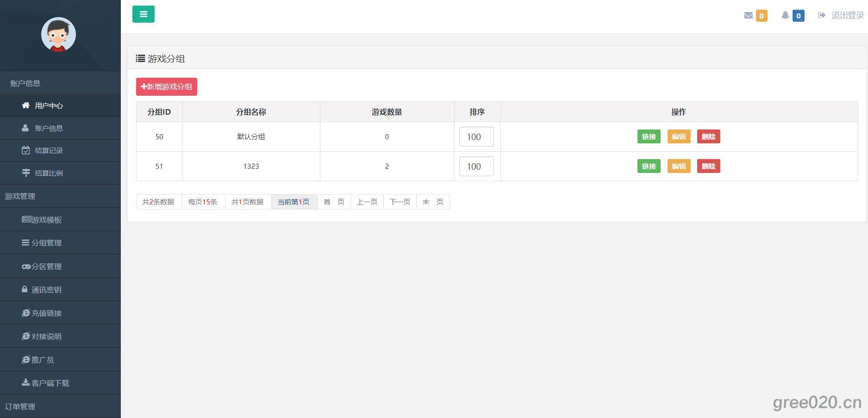868x418 pixels.
Task: Click sort order field for group 51
Action: pos(476,166)
